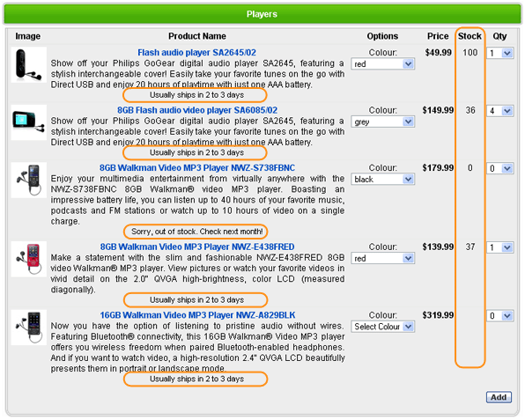Open the red colour dropdown for NWZ-E438FRED
Image resolution: width=525 pixels, height=420 pixels.
382,258
